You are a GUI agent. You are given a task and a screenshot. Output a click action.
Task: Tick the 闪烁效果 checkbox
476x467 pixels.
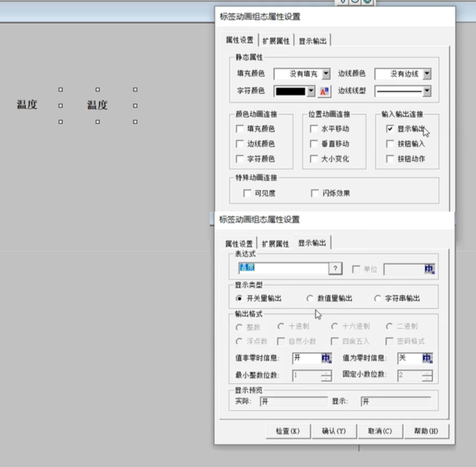pyautogui.click(x=315, y=193)
